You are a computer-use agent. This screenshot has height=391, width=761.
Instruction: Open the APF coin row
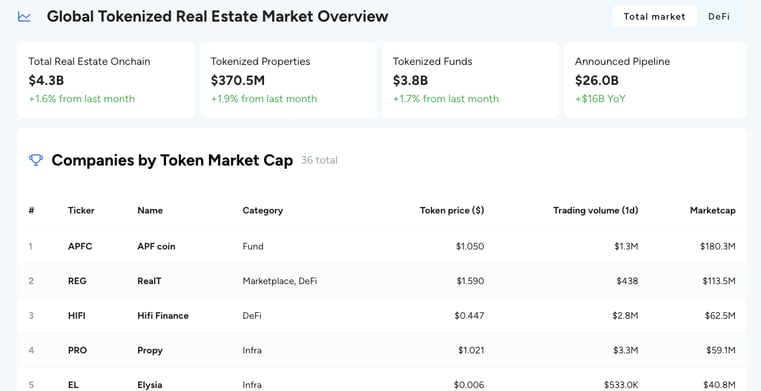coord(381,246)
